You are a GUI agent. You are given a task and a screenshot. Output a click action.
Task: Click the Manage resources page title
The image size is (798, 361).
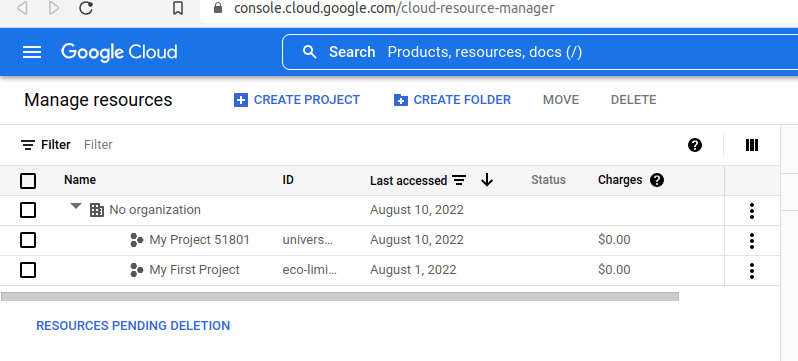click(x=98, y=100)
